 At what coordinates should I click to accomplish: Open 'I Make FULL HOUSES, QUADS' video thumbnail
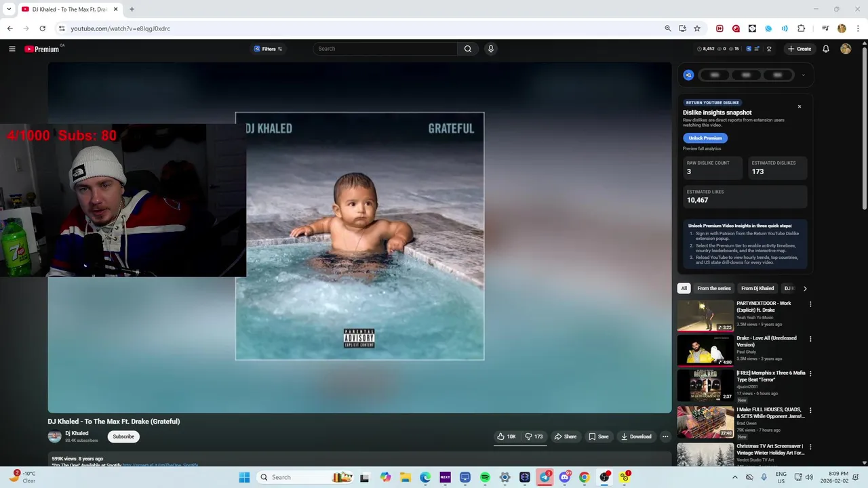click(x=705, y=422)
